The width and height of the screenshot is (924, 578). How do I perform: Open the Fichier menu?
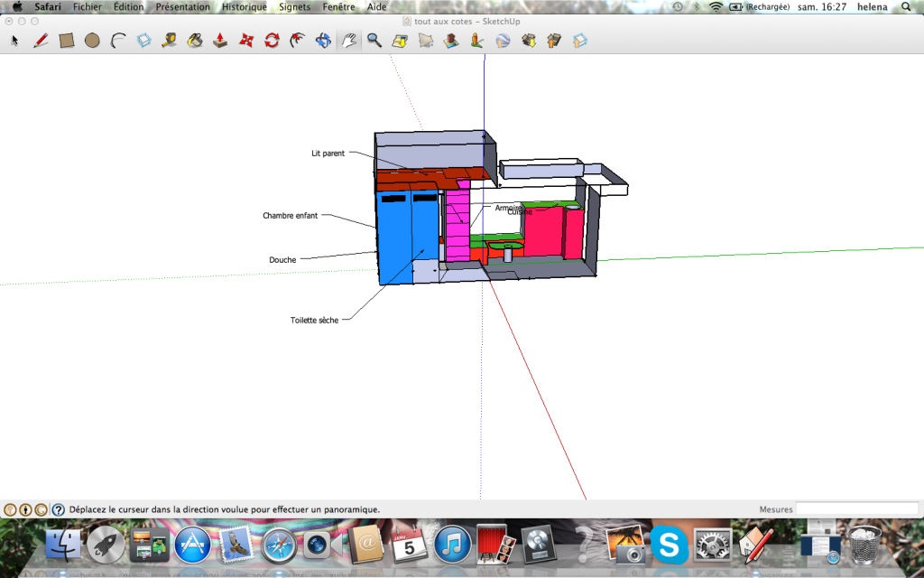[x=88, y=7]
